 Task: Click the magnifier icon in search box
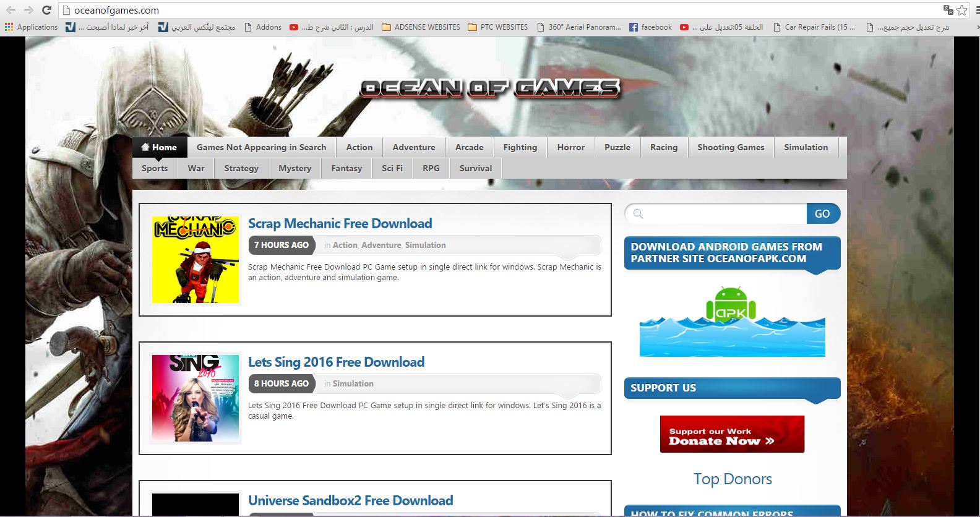(x=638, y=214)
